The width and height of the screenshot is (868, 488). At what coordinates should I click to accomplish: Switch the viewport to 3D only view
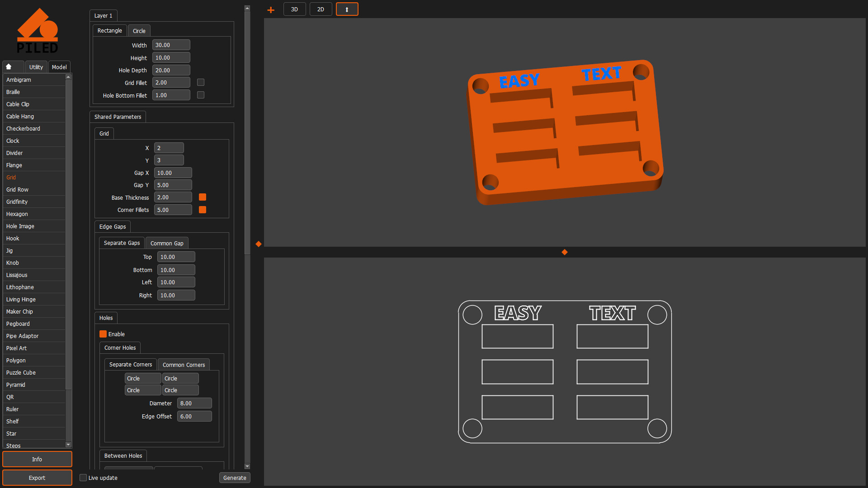[x=294, y=9]
